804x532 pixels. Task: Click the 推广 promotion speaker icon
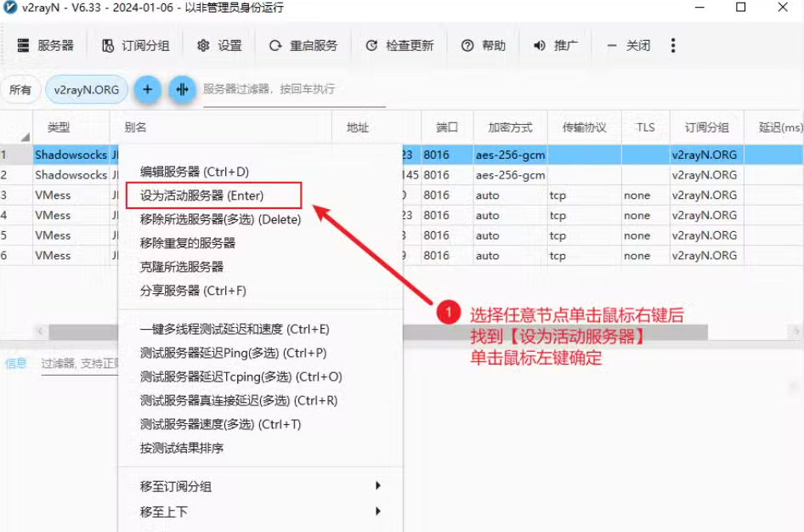[x=540, y=46]
